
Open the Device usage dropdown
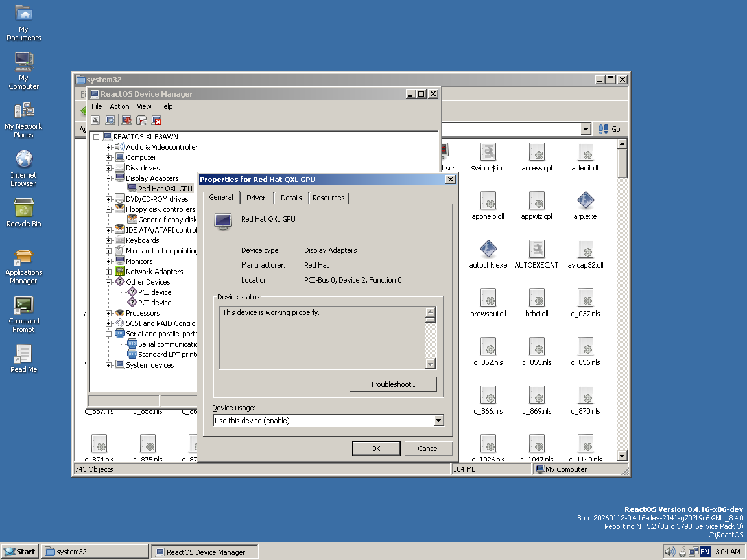pyautogui.click(x=438, y=421)
